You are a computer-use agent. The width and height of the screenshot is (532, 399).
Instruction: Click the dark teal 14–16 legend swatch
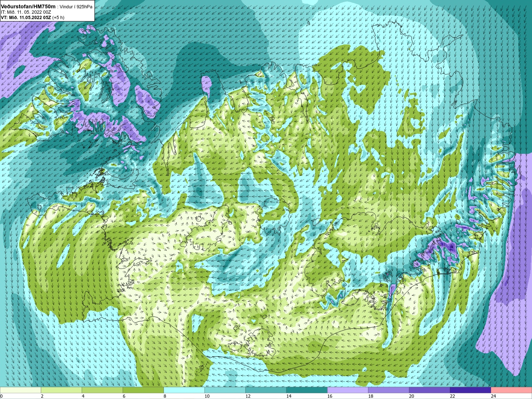(x=307, y=390)
